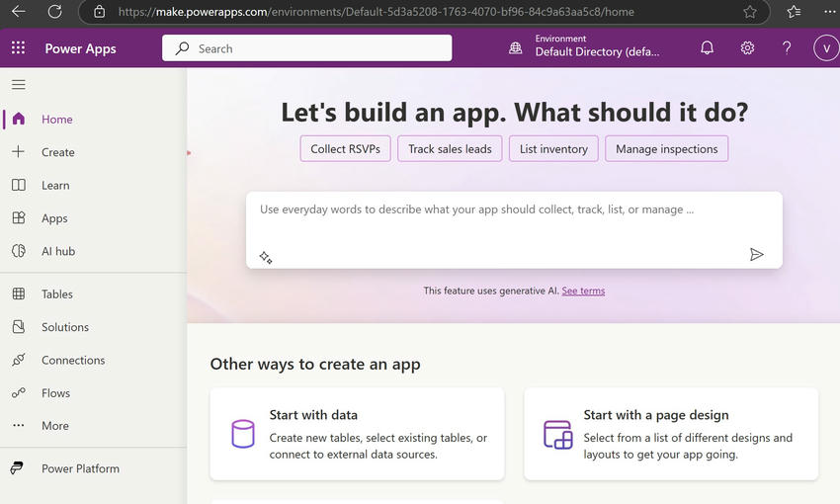Click the Manage inspections suggestion button
The width and height of the screenshot is (840, 504).
pyautogui.click(x=666, y=149)
